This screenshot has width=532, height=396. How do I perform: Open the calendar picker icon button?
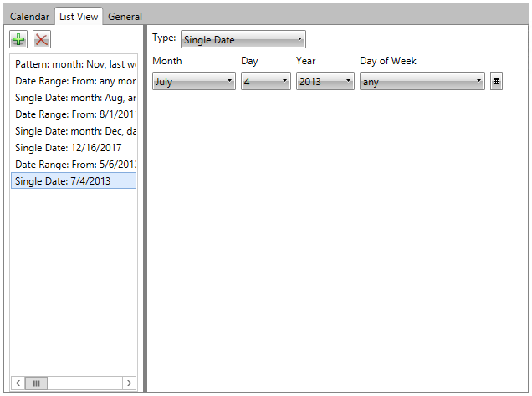click(496, 81)
